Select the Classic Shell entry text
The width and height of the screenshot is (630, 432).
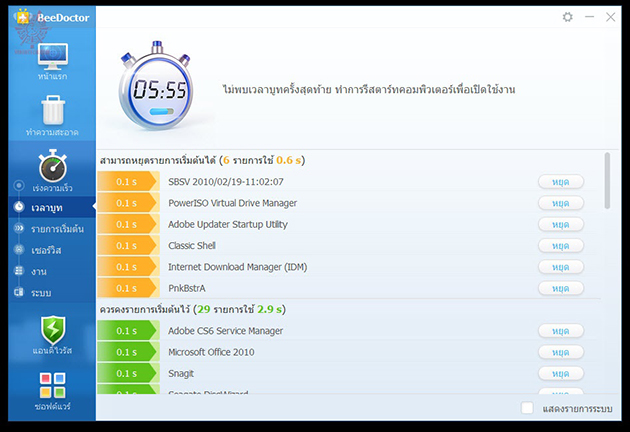[x=192, y=246]
